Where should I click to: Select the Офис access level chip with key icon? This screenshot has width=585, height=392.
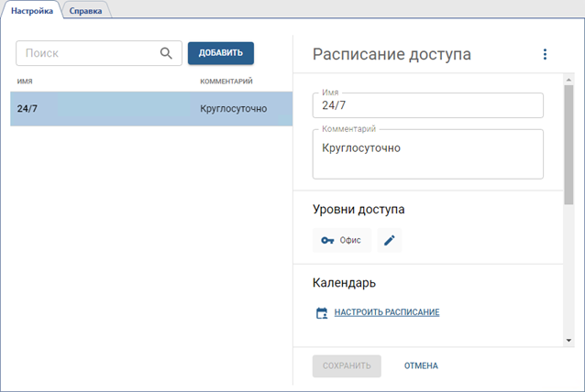(x=341, y=240)
